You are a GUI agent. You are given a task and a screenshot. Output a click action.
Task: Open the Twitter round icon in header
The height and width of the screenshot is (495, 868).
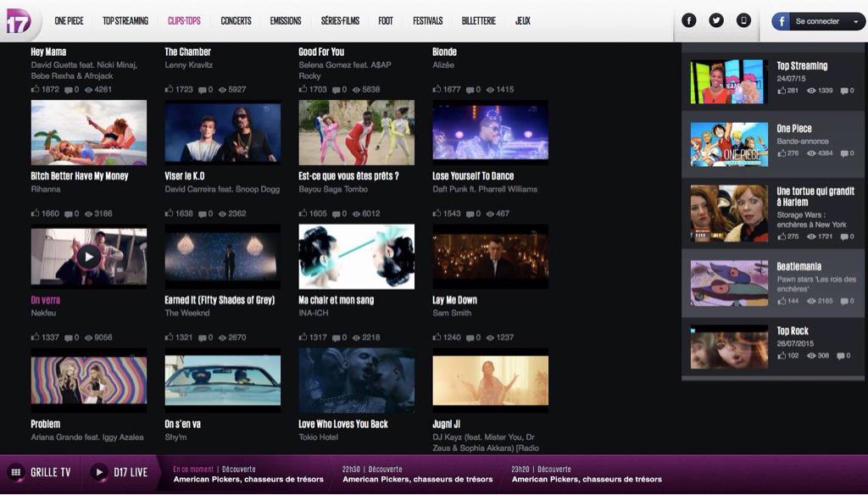pos(716,21)
